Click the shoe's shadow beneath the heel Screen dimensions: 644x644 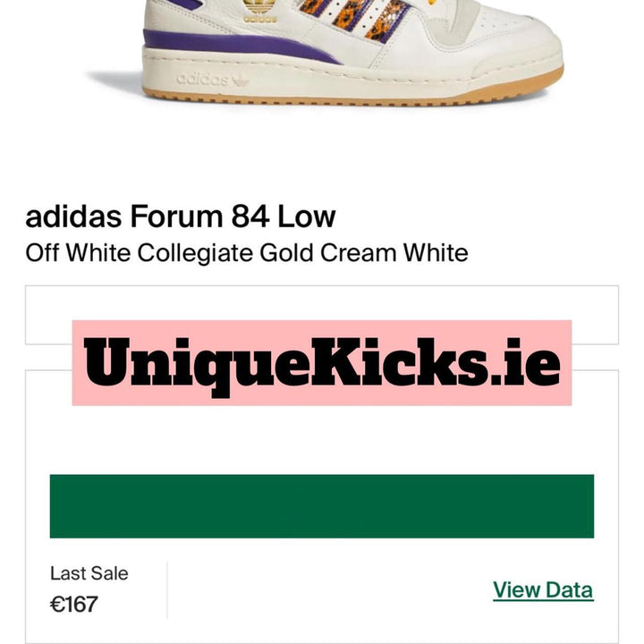coord(117,80)
